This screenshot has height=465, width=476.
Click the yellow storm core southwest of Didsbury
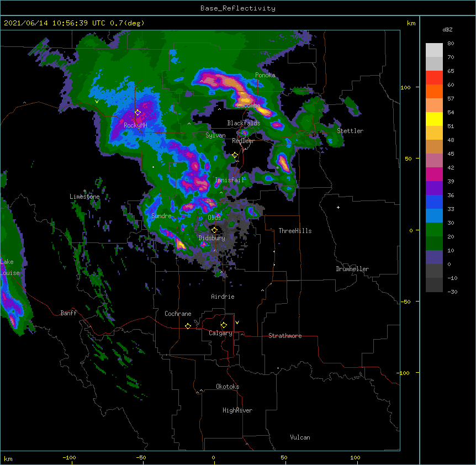tap(181, 244)
